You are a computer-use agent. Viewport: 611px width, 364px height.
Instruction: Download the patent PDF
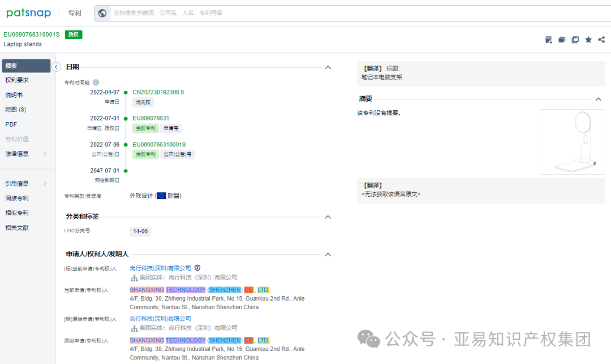coord(548,40)
